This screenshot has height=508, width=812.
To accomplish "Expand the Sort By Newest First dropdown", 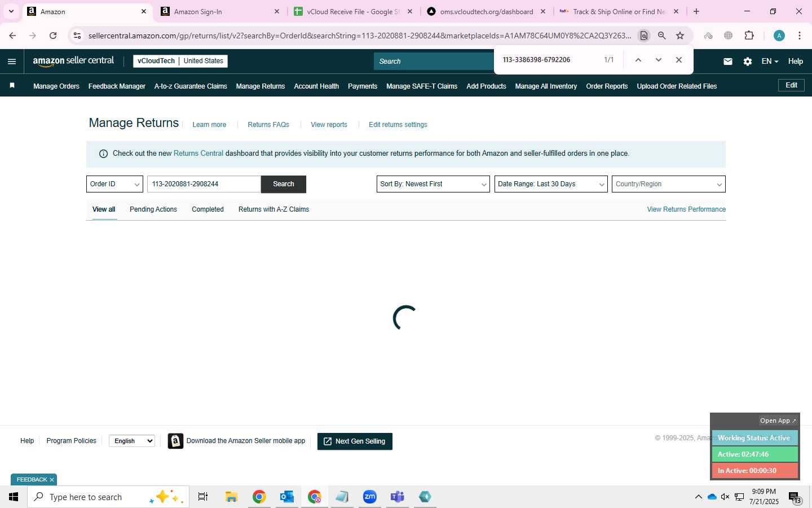I will pos(433,184).
